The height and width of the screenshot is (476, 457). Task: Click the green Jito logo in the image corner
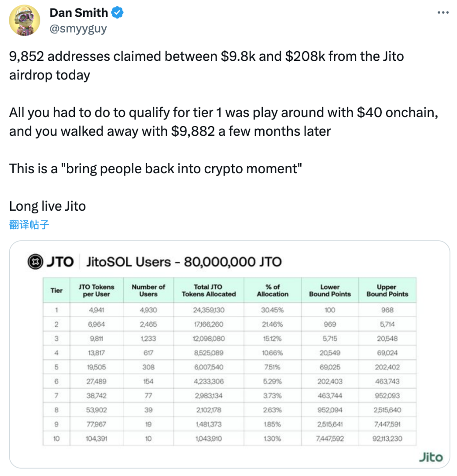(431, 457)
